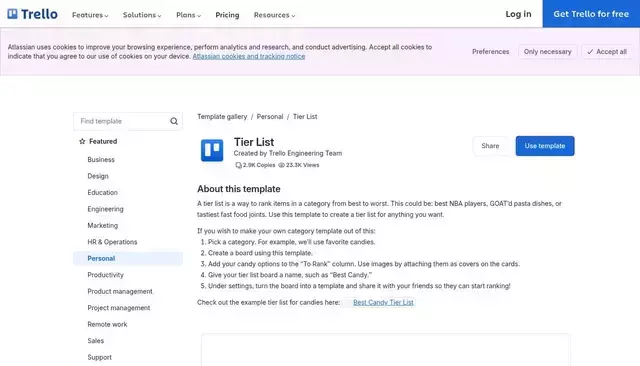This screenshot has width=640, height=366.
Task: Click the copies icon near 2.9K Copies
Action: (x=238, y=165)
